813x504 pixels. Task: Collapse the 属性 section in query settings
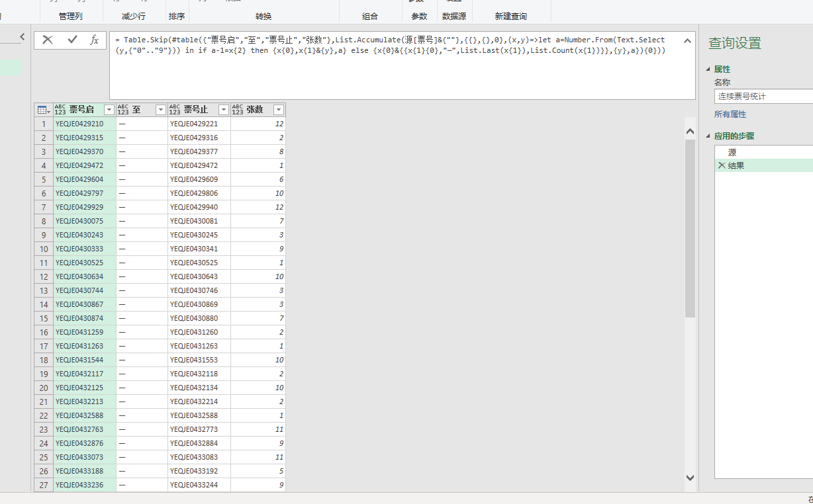709,69
